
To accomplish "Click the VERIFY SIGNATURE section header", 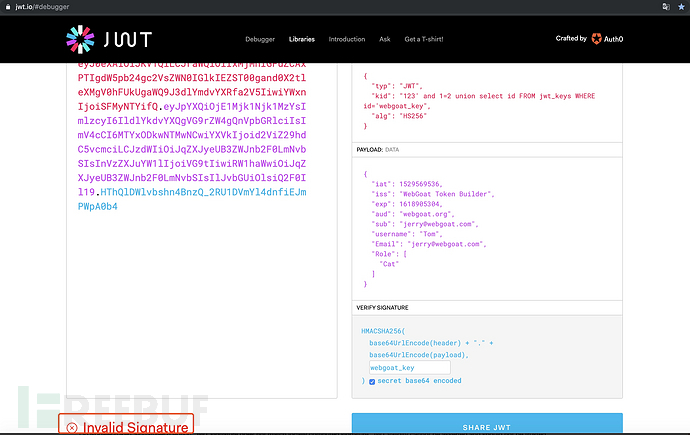I will coord(382,307).
